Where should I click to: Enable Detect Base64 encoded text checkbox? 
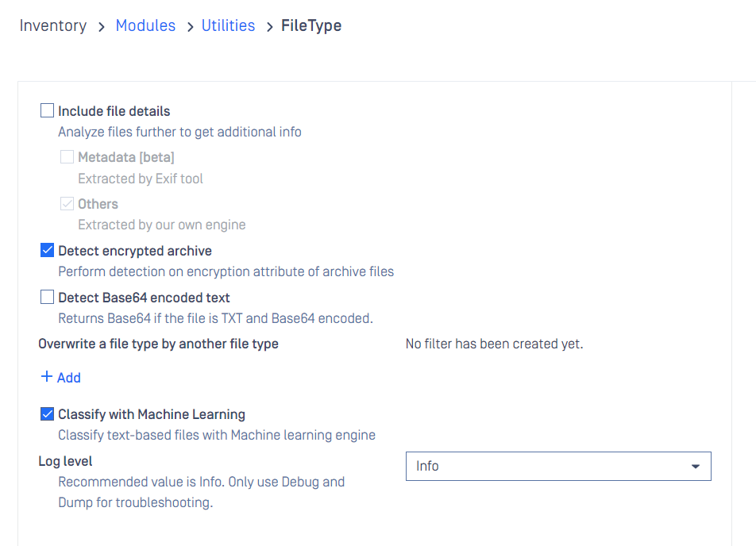pyautogui.click(x=47, y=297)
